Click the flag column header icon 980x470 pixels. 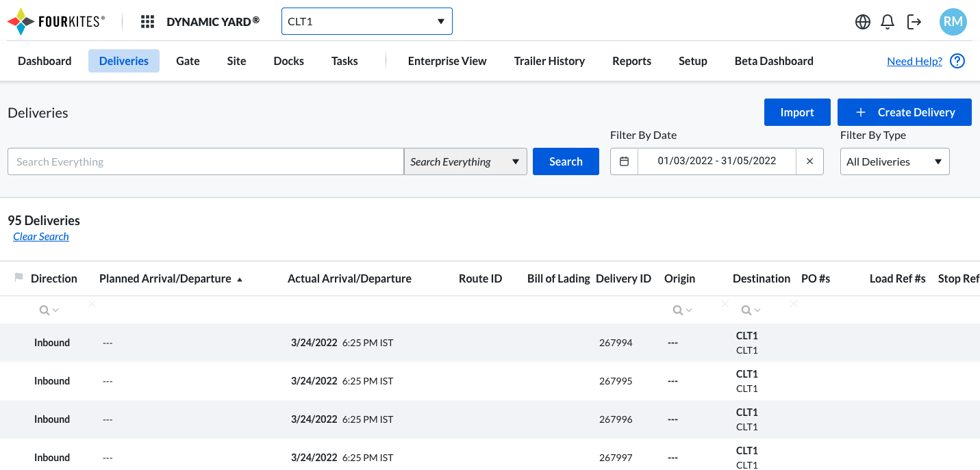[18, 278]
